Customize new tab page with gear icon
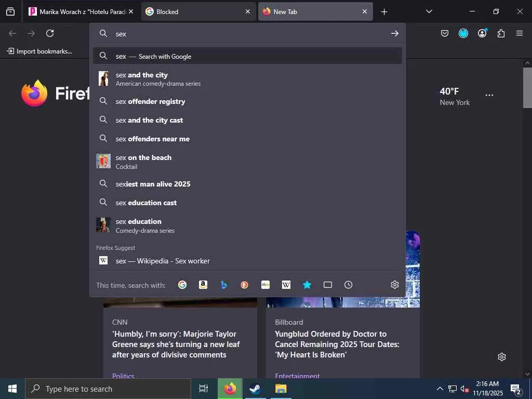Image resolution: width=532 pixels, height=399 pixels. click(502, 357)
